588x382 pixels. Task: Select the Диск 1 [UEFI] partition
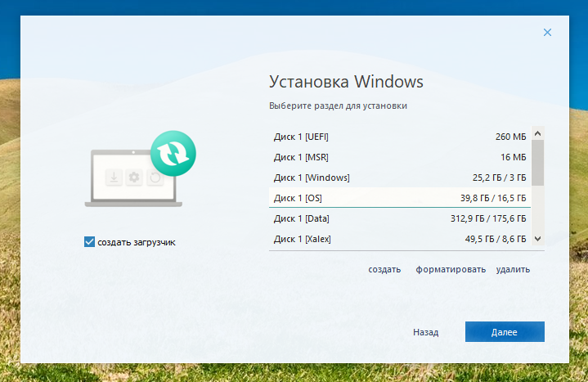coord(399,137)
